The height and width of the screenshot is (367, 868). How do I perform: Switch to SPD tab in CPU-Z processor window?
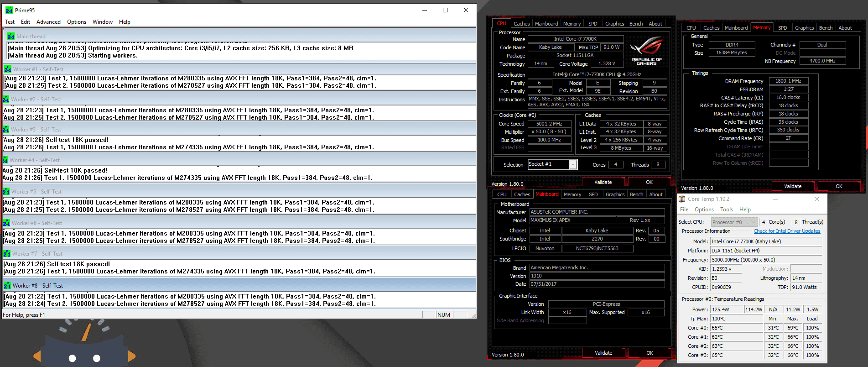593,24
